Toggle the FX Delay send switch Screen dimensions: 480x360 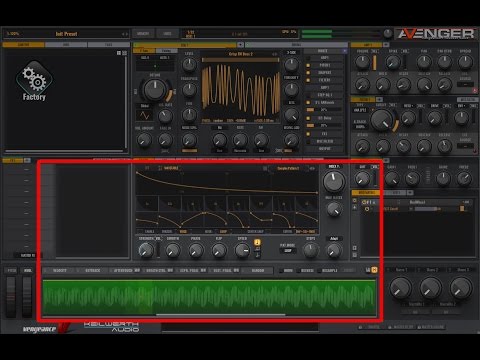pos(308,118)
